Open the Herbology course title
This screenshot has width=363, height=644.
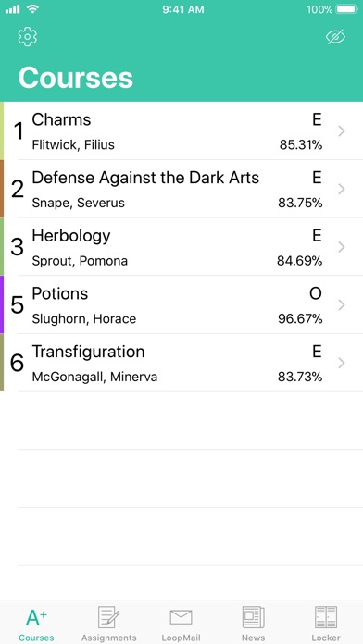[71, 236]
